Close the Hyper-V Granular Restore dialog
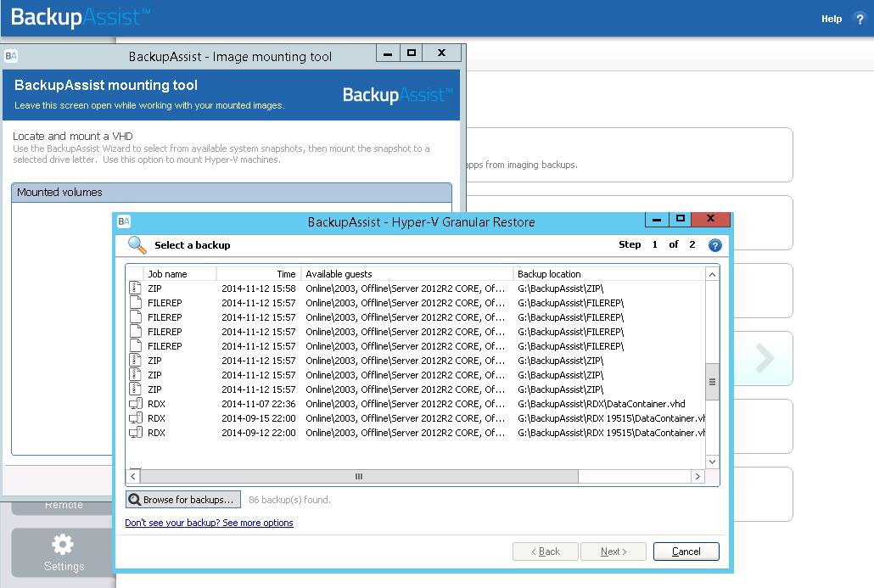Image resolution: width=874 pixels, height=588 pixels. 710,219
